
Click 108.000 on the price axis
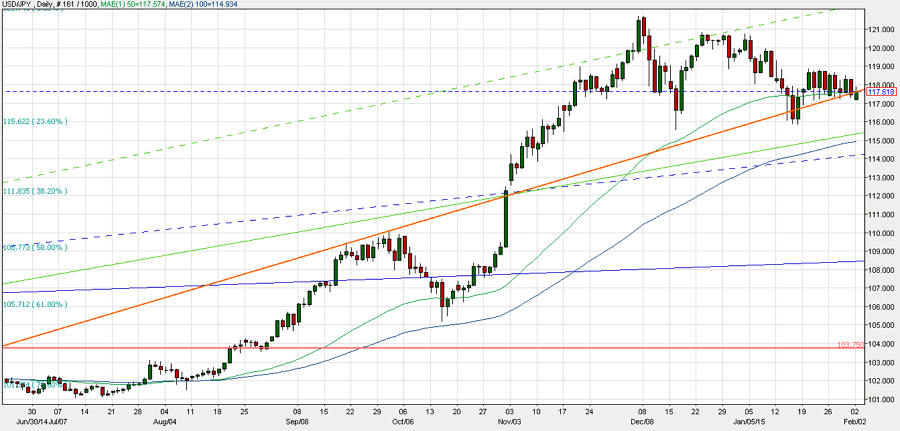[x=882, y=270]
